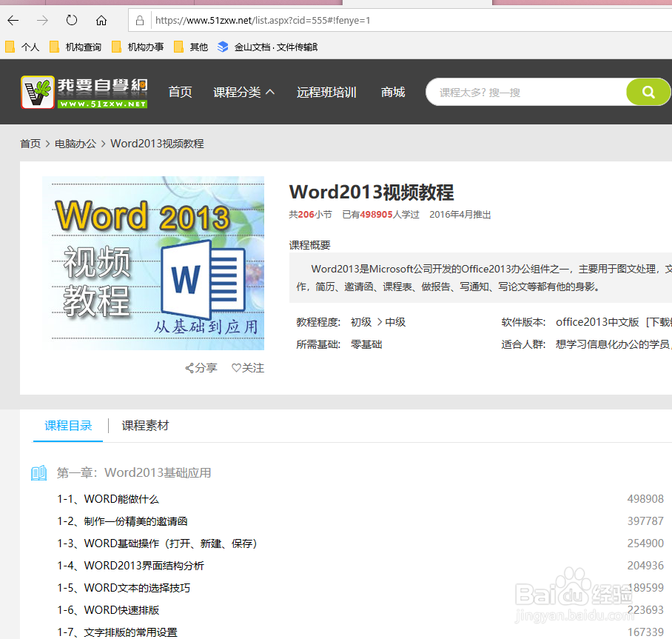Screen dimensions: 672x639
Task: Click the 已有498905人学过 learner count text
Action: point(380,215)
